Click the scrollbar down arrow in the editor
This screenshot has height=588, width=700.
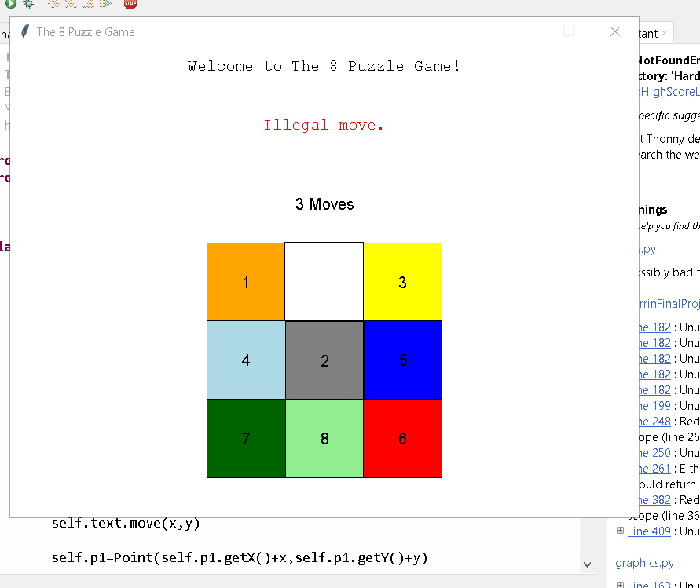pos(587,564)
